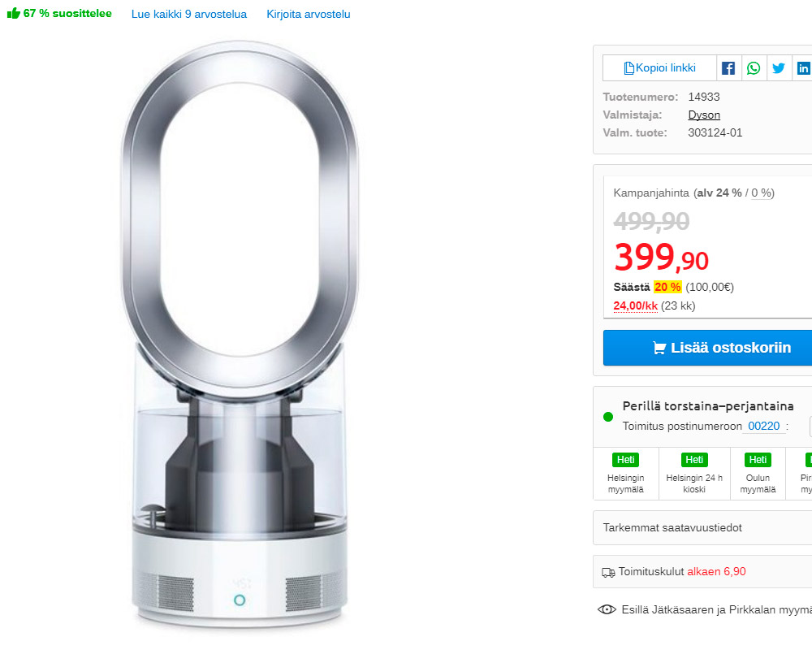Image resolution: width=812 pixels, height=650 pixels.
Task: Change delivery postal code 00220
Action: coord(763,426)
